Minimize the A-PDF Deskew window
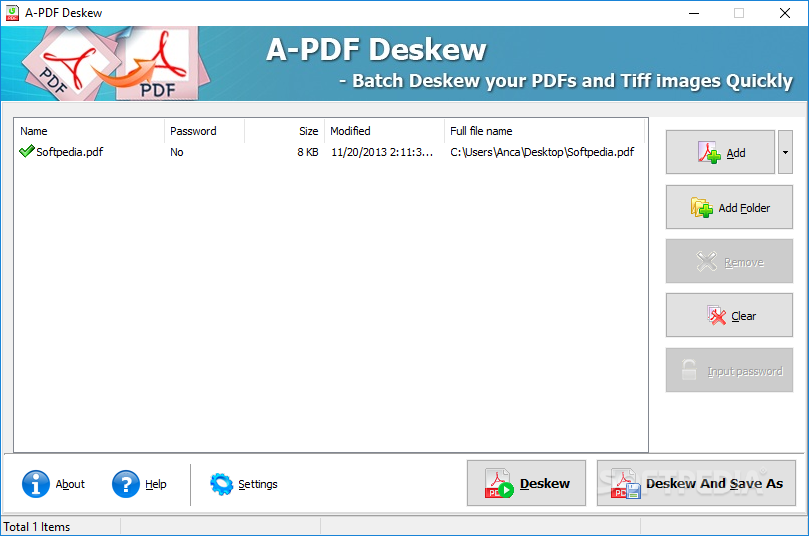809x536 pixels. 694,13
